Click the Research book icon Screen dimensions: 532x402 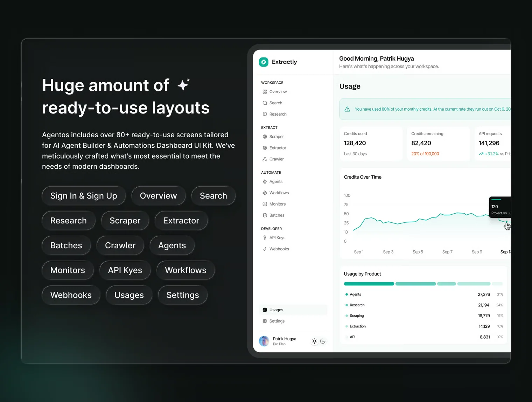[x=265, y=114]
